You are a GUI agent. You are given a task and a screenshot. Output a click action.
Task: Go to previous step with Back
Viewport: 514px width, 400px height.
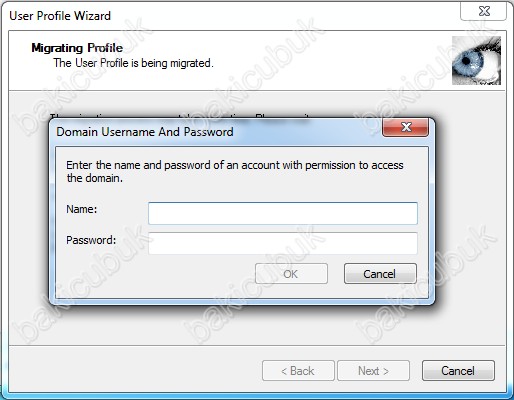(298, 370)
